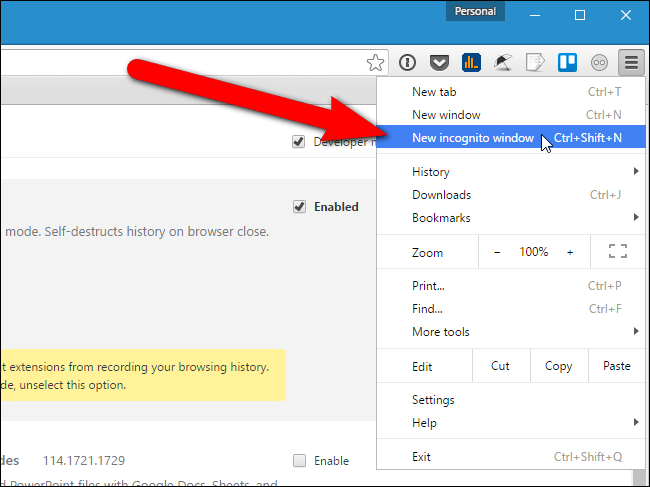Bookmark this page with the star icon
Viewport: 650px width, 487px height.
click(x=375, y=63)
